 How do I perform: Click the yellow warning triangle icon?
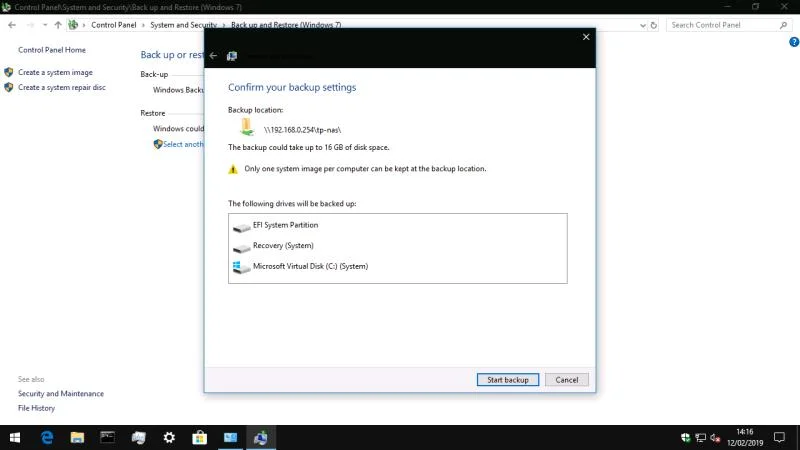coord(233,169)
